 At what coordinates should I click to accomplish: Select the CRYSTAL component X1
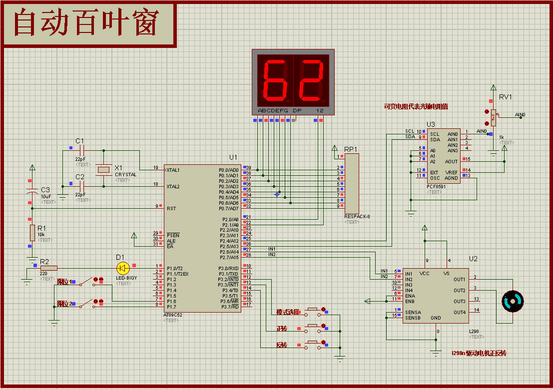tap(104, 170)
